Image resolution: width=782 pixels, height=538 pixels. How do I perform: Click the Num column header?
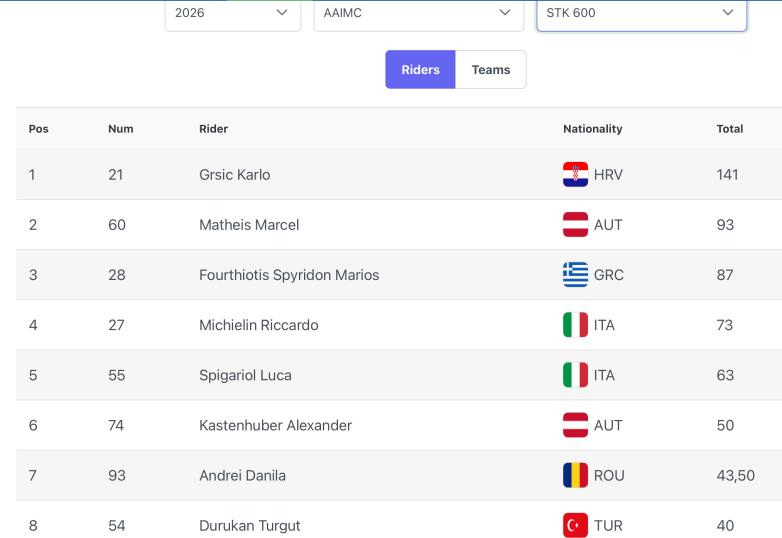pos(121,129)
